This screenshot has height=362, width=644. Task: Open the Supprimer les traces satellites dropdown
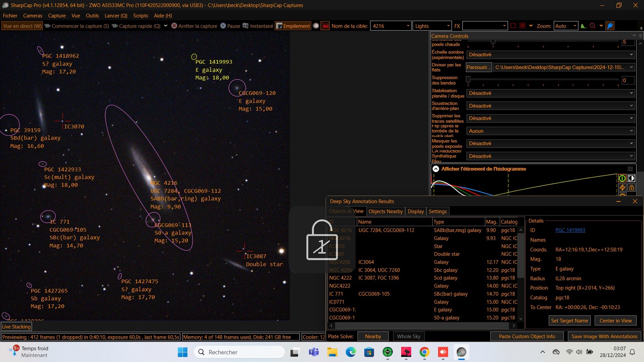[551, 118]
